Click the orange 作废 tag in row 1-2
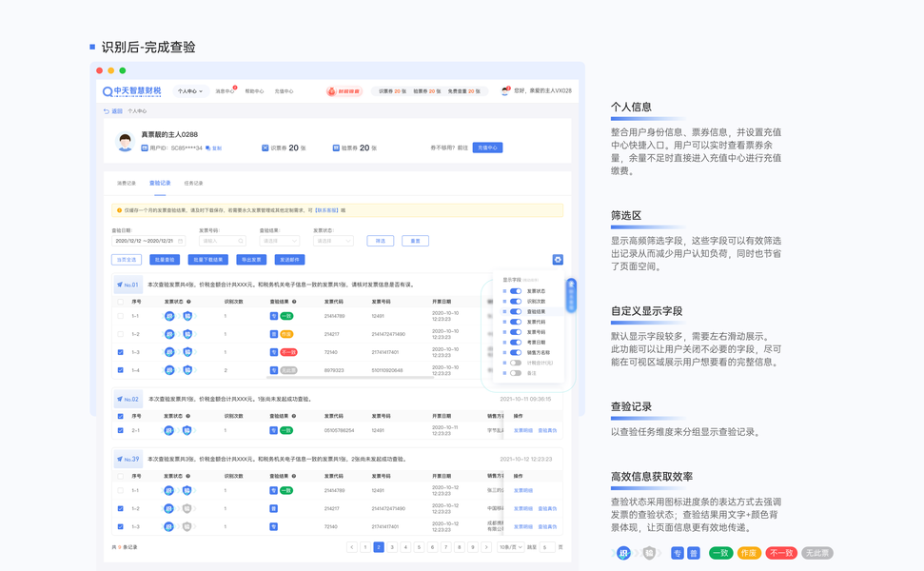Viewport: 924px width, 571px height. pos(286,334)
